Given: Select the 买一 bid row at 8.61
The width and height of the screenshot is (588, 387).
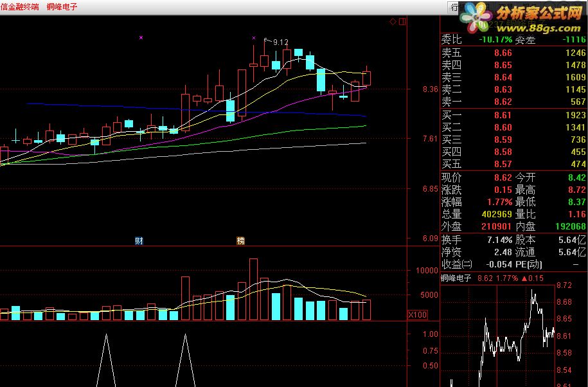Looking at the screenshot, I should point(513,115).
